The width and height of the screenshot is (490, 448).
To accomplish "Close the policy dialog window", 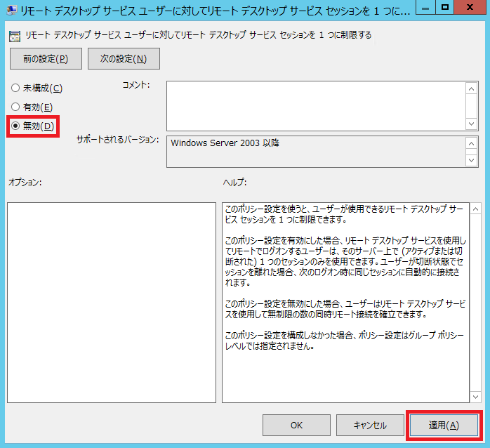I will [470, 8].
